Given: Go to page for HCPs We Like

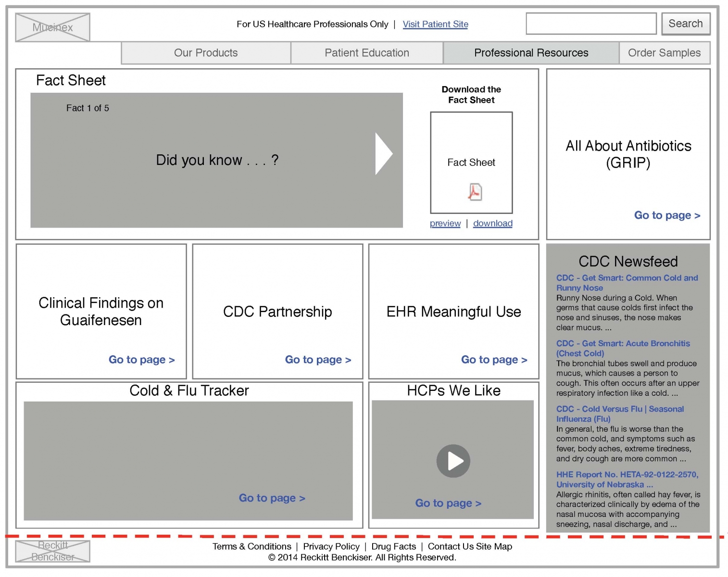Looking at the screenshot, I should tap(448, 503).
